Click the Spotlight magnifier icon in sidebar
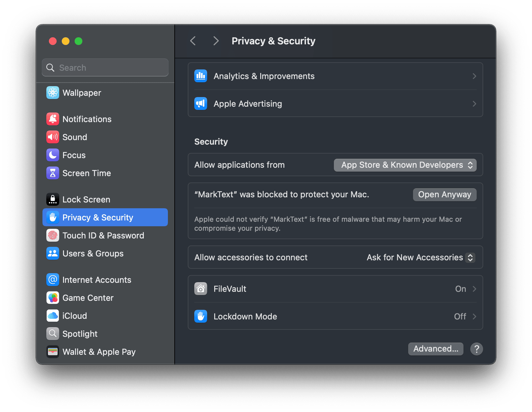 pos(53,334)
